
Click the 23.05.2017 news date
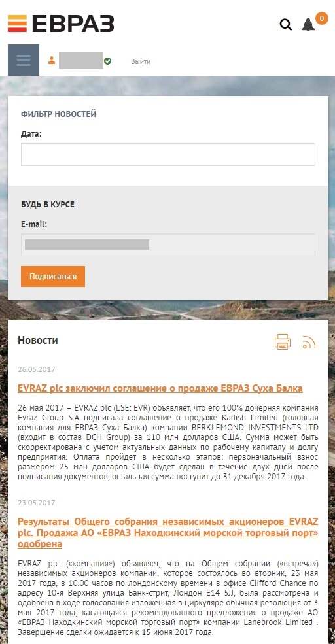(36, 503)
